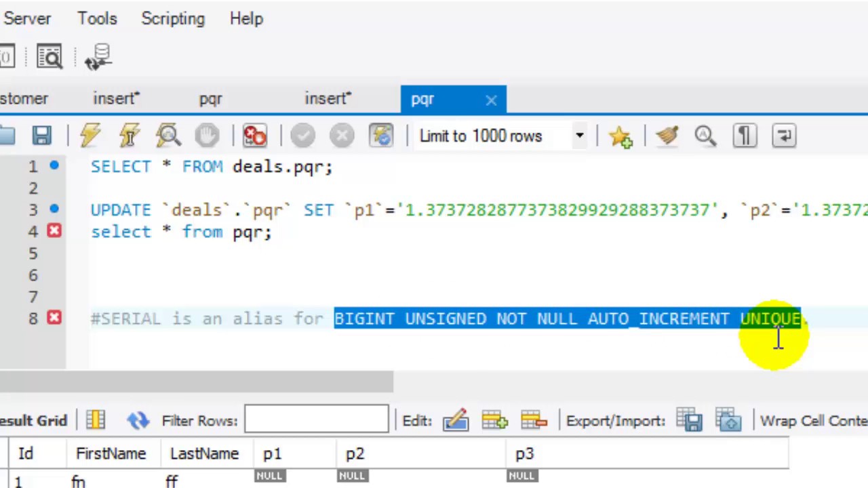Run the explain plan magnifier icon
The width and height of the screenshot is (868, 488).
click(168, 136)
